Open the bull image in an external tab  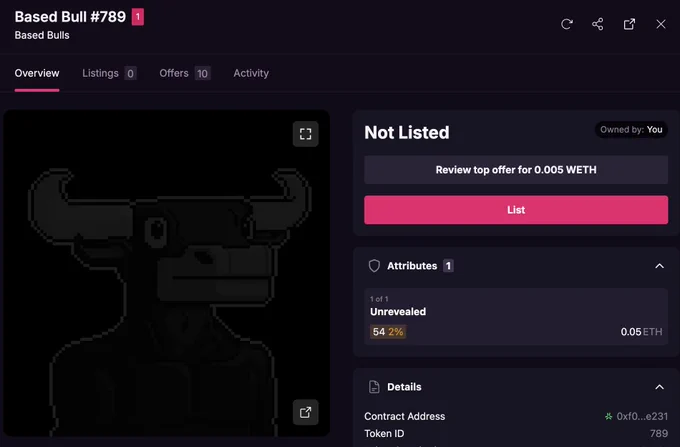point(305,412)
